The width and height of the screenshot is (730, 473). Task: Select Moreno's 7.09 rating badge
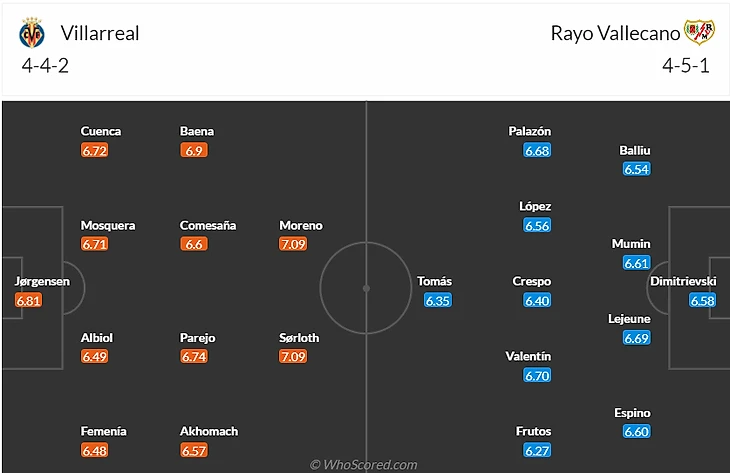[x=293, y=244]
